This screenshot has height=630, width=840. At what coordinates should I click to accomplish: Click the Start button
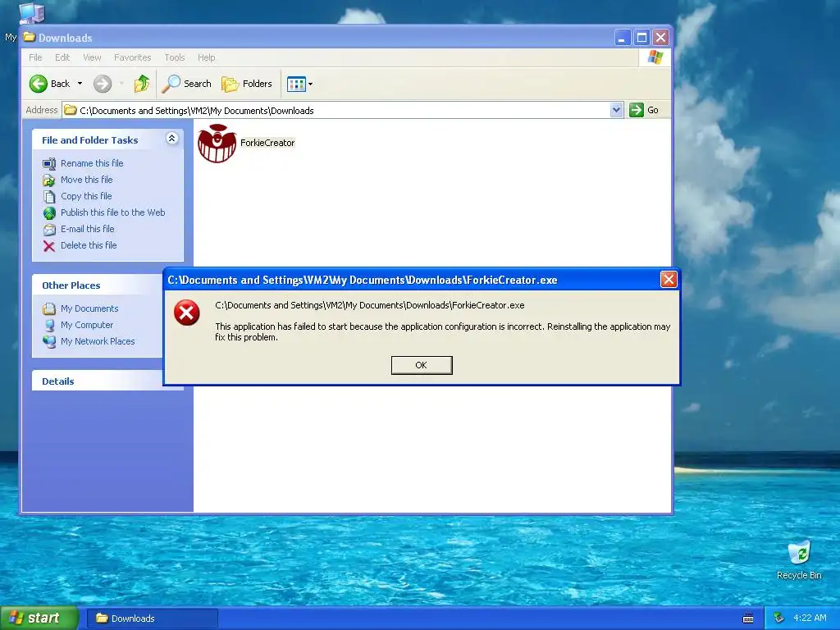(x=39, y=619)
